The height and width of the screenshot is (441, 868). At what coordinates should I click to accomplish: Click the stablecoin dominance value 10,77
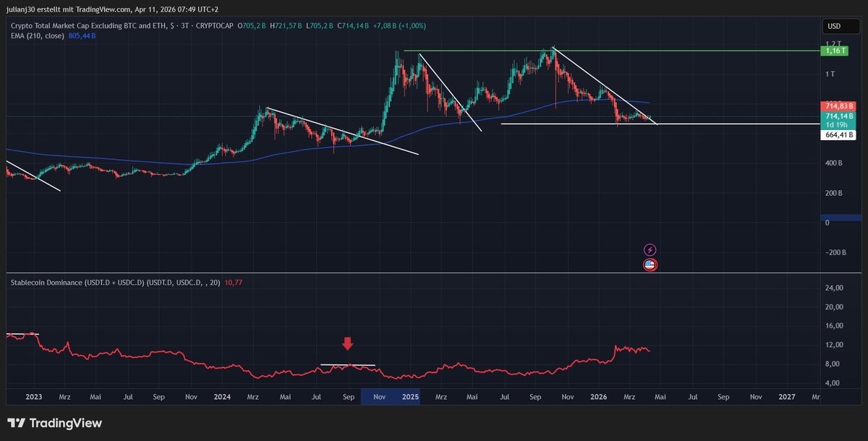tap(234, 283)
